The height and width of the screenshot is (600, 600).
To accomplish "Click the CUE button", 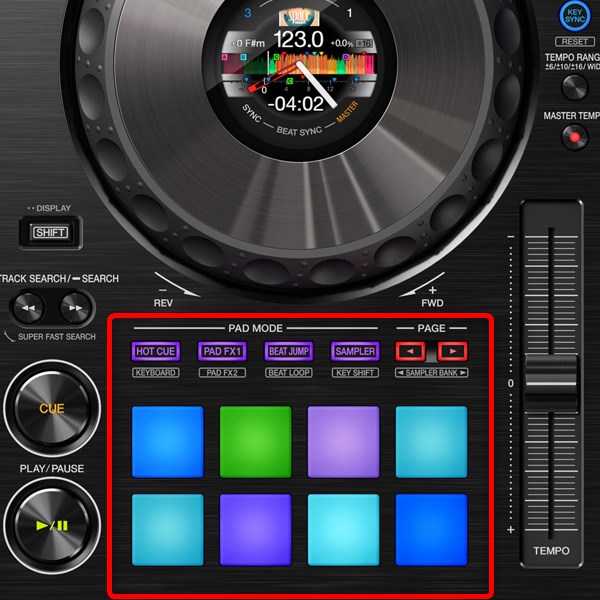I will click(52, 408).
